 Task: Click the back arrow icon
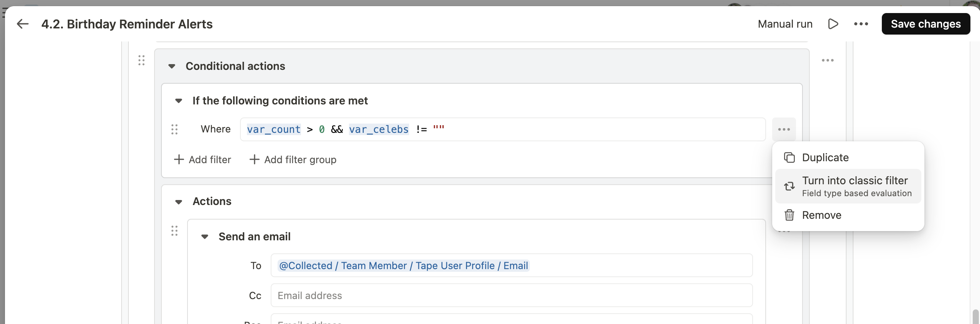(x=23, y=24)
